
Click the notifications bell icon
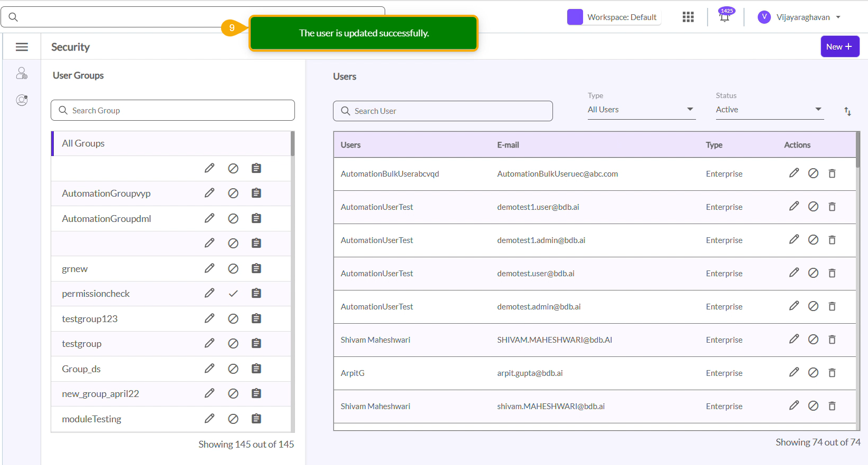coord(724,17)
